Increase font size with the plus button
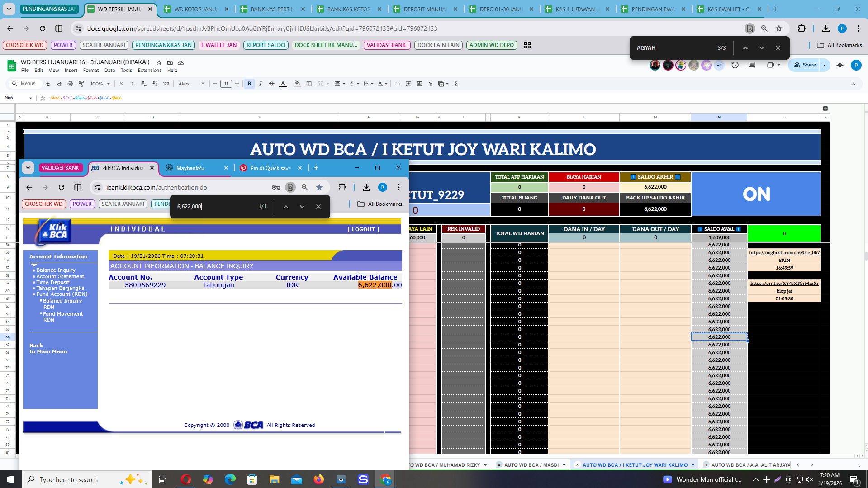The image size is (868, 488). [x=237, y=84]
